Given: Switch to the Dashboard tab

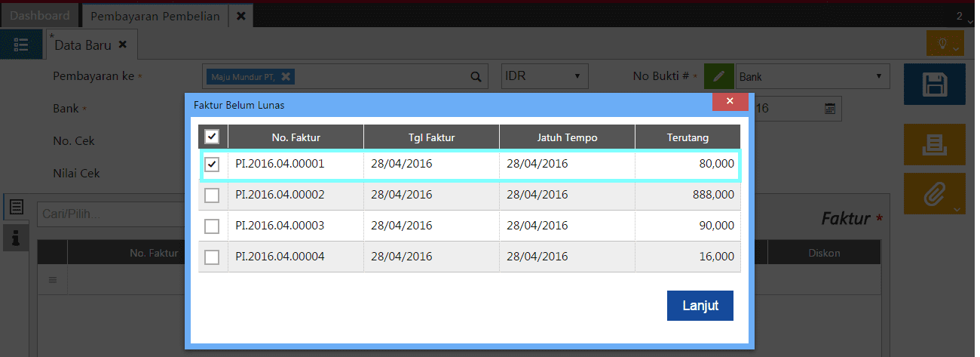Looking at the screenshot, I should point(39,16).
